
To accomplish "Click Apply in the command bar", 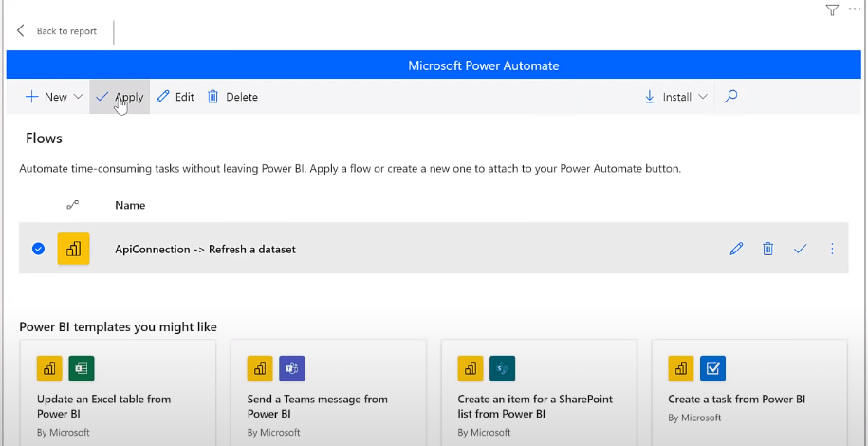I will click(120, 97).
